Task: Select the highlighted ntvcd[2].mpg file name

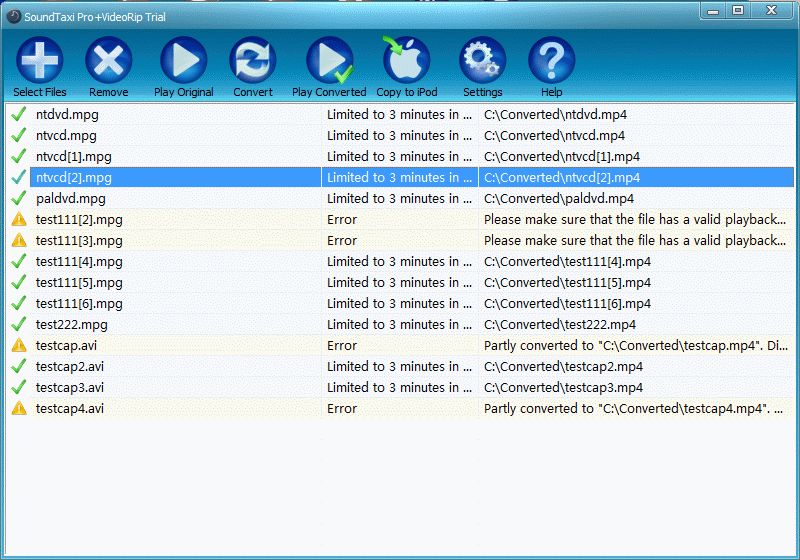Action: tap(74, 177)
